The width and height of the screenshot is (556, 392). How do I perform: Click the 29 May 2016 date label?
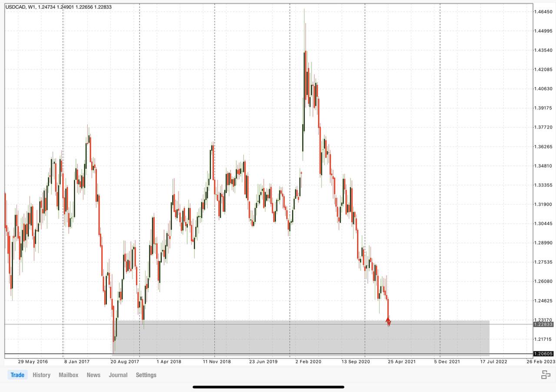coord(33,361)
